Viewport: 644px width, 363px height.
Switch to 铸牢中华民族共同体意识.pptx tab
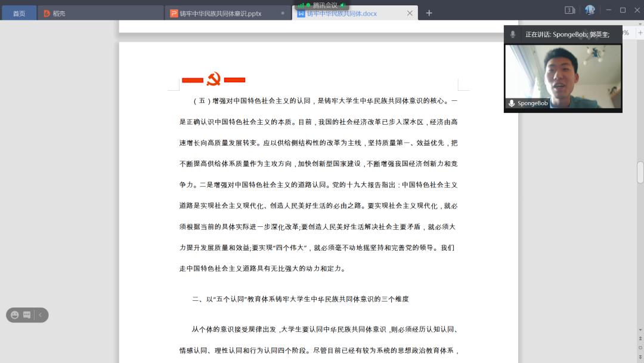[x=221, y=13]
